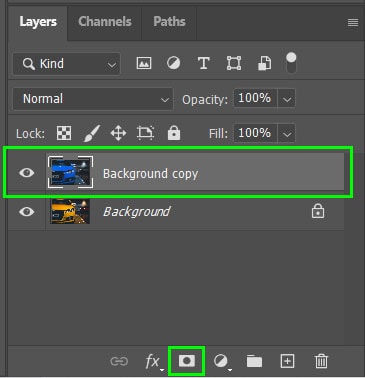The width and height of the screenshot is (365, 378).
Task: Hide the Background copy layer
Action: click(x=26, y=173)
